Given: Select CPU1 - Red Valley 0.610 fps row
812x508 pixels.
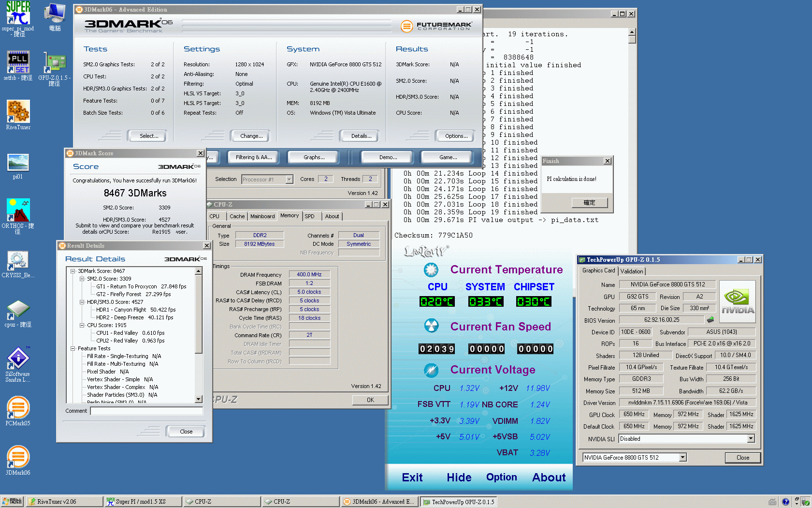Looking at the screenshot, I should (x=130, y=333).
